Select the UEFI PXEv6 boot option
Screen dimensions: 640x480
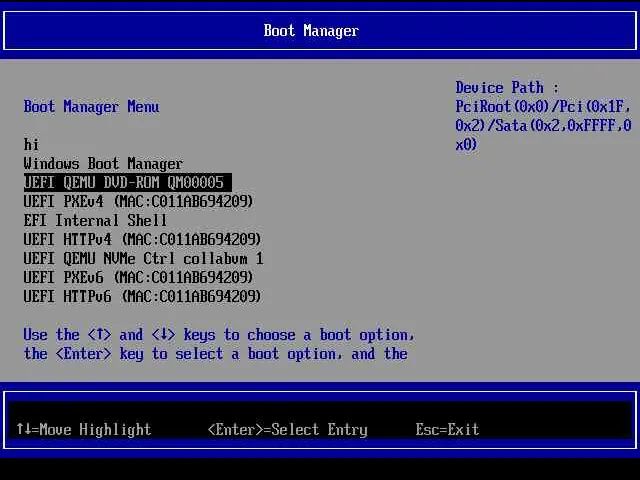[138, 278]
